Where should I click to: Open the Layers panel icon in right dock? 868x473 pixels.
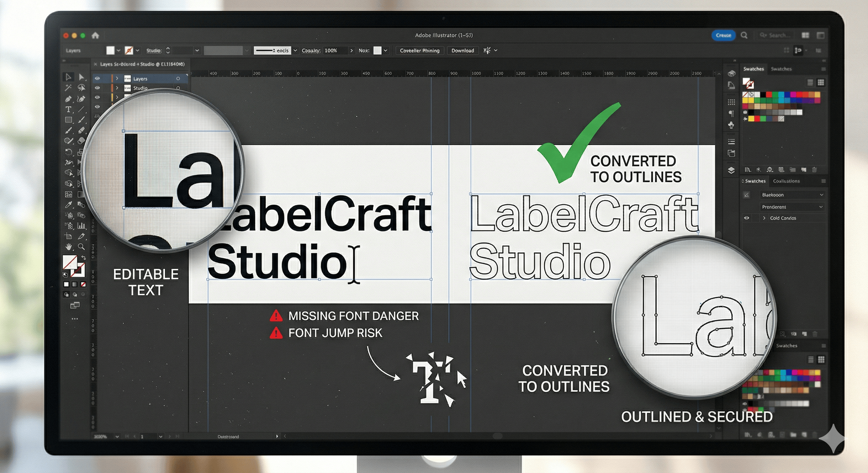pos(731,170)
